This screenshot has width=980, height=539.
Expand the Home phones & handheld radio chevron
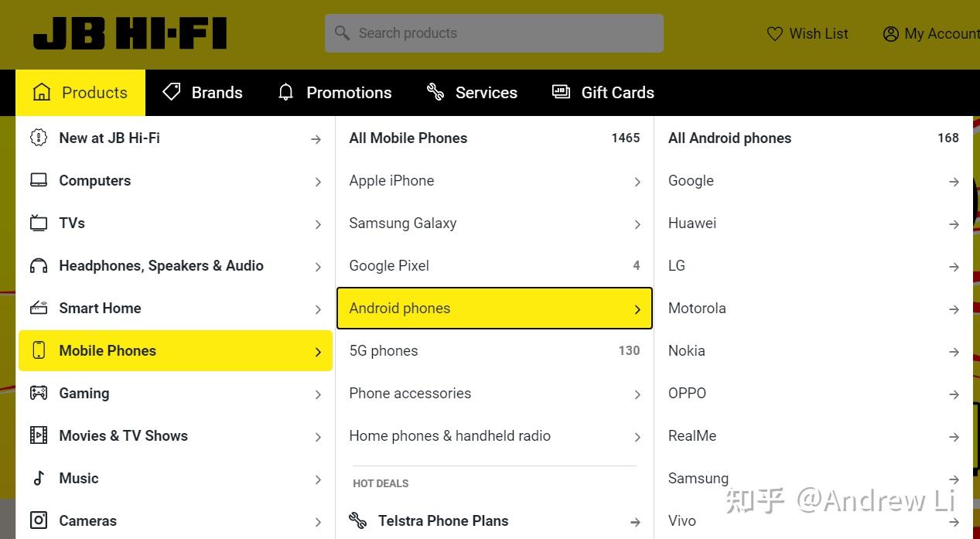[637, 437]
